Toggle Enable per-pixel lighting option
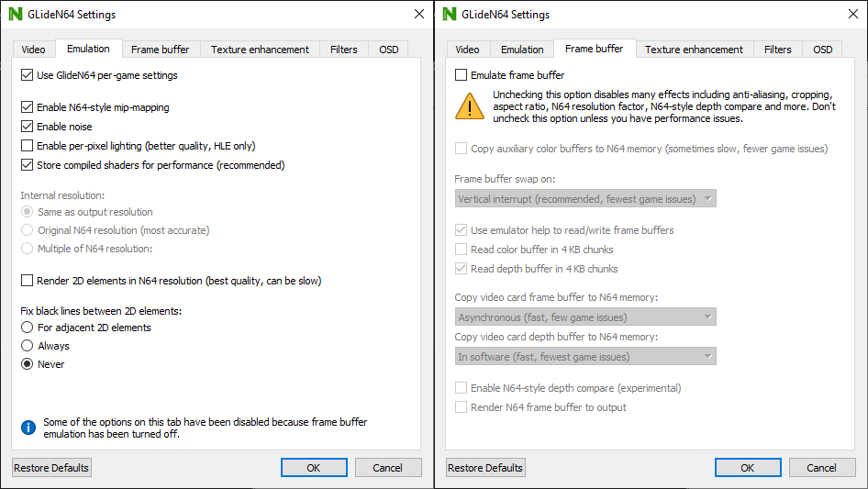 click(x=28, y=146)
